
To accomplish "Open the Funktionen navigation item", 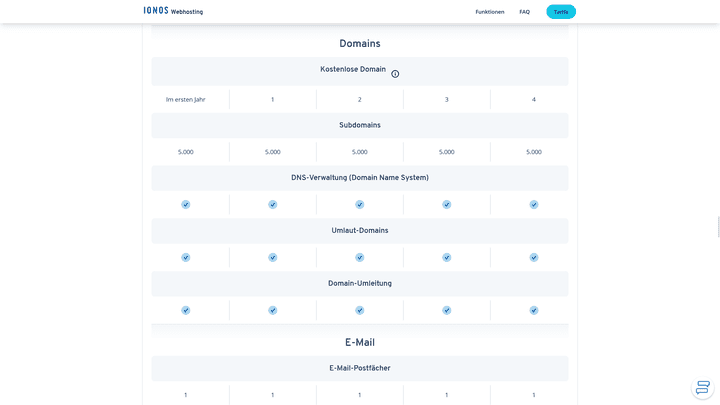I will (490, 12).
